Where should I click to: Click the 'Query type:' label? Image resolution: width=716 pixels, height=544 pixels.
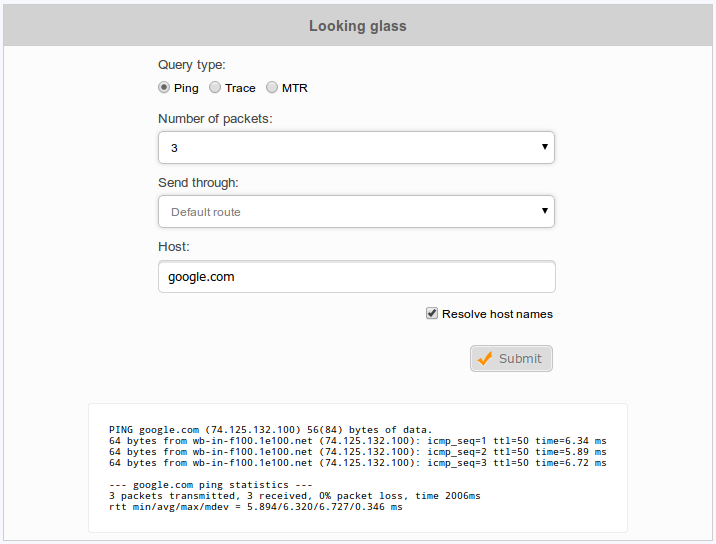click(192, 65)
